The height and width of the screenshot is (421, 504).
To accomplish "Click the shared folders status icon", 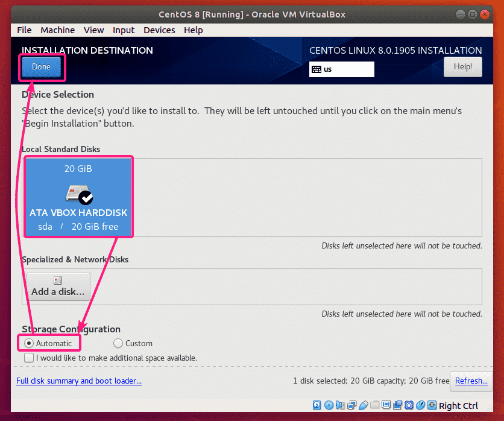I will (x=375, y=405).
